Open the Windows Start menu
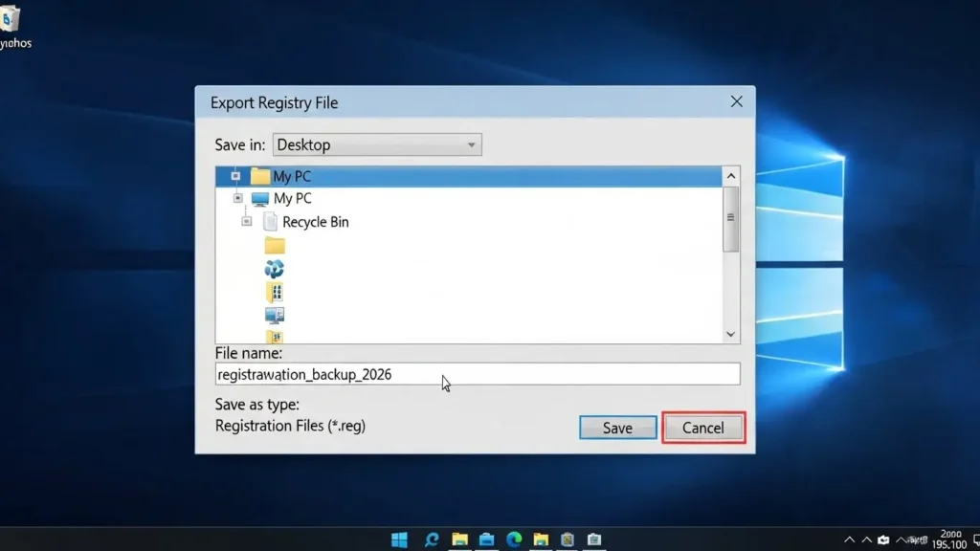The height and width of the screenshot is (551, 980). click(x=399, y=540)
